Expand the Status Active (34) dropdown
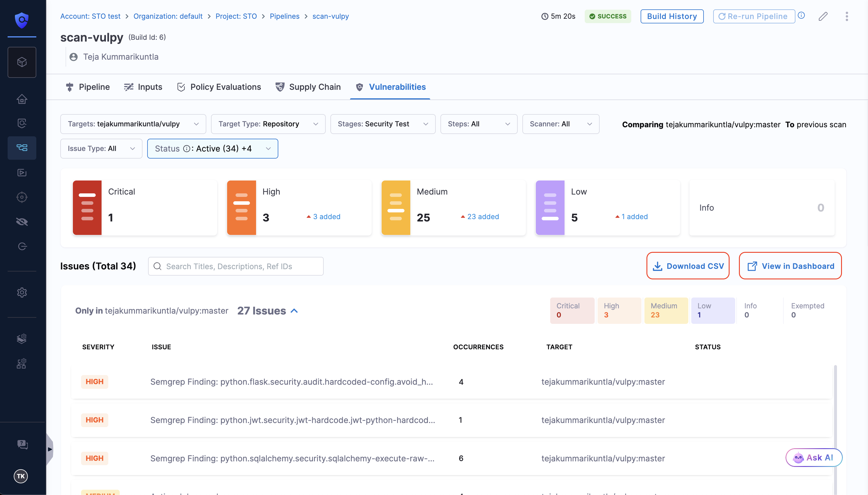The height and width of the screenshot is (495, 868). pos(212,149)
